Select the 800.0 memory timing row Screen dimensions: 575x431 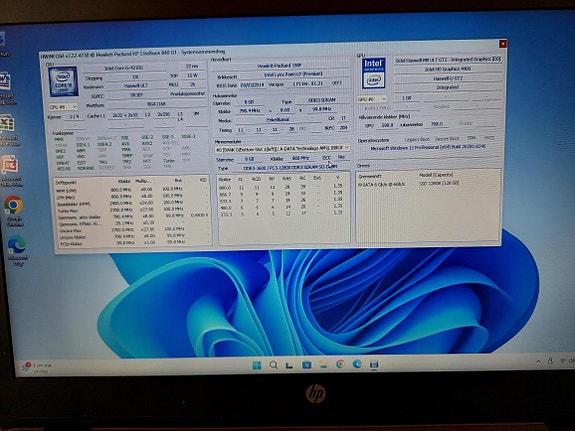281,187
